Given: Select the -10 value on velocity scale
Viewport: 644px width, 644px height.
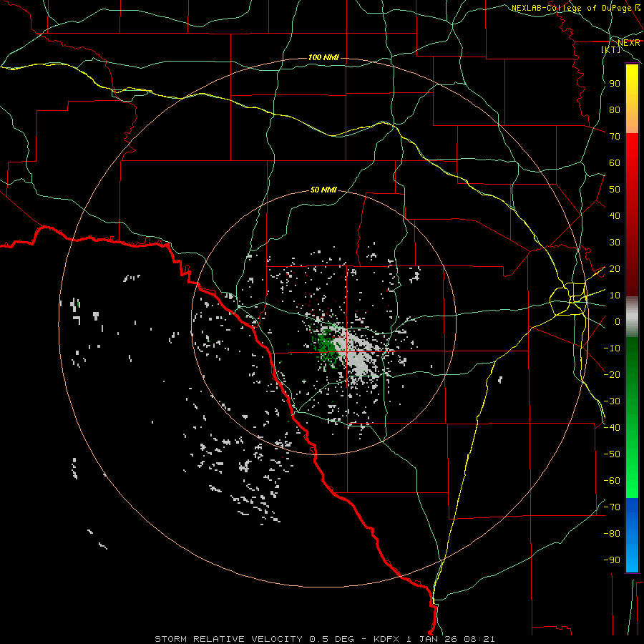Looking at the screenshot, I should pyautogui.click(x=612, y=348).
